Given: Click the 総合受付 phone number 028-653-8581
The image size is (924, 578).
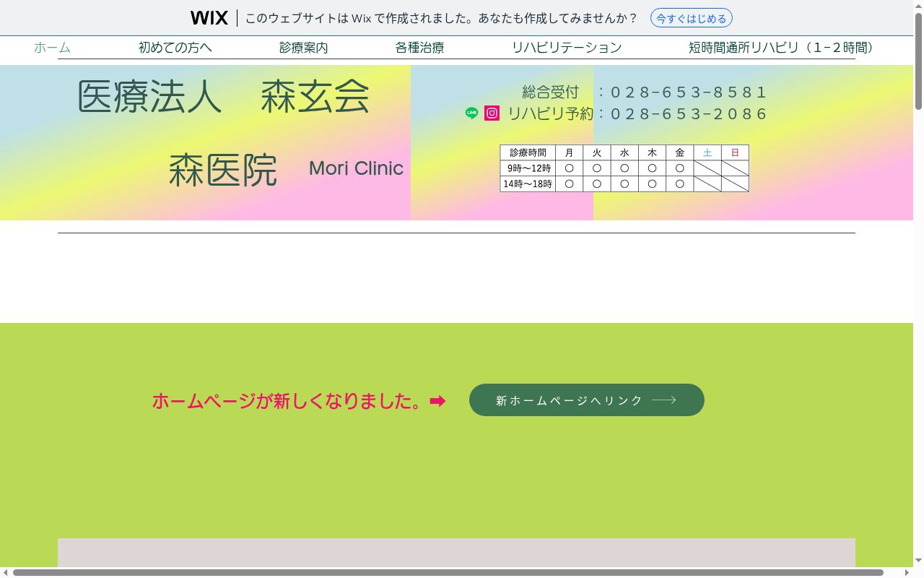Looking at the screenshot, I should [689, 92].
